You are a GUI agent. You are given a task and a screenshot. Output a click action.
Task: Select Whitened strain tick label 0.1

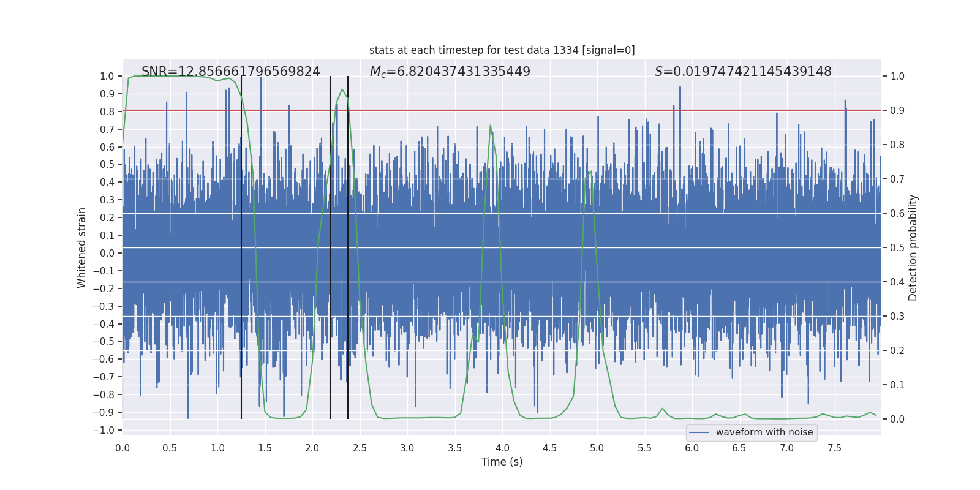(x=107, y=235)
